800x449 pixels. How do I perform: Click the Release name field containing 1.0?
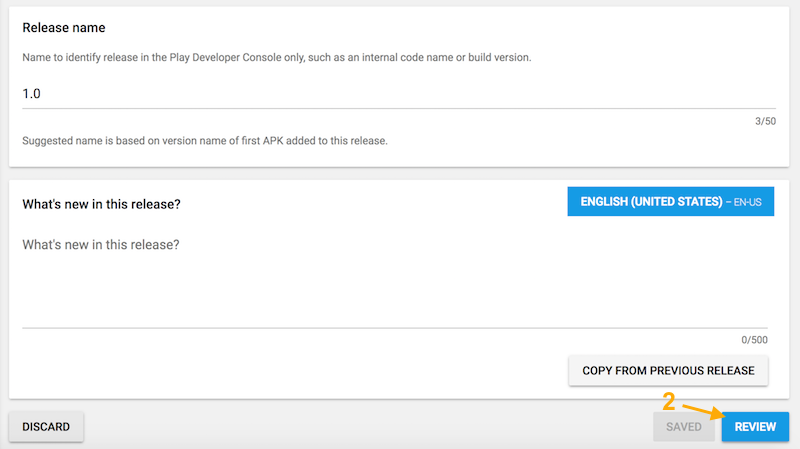399,94
